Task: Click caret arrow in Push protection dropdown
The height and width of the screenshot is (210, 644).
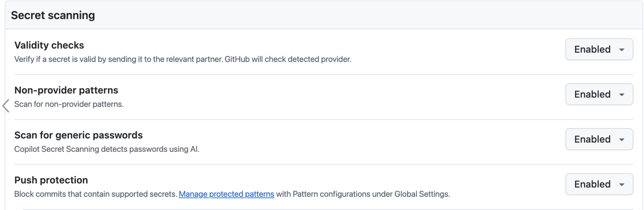Action: [621, 184]
